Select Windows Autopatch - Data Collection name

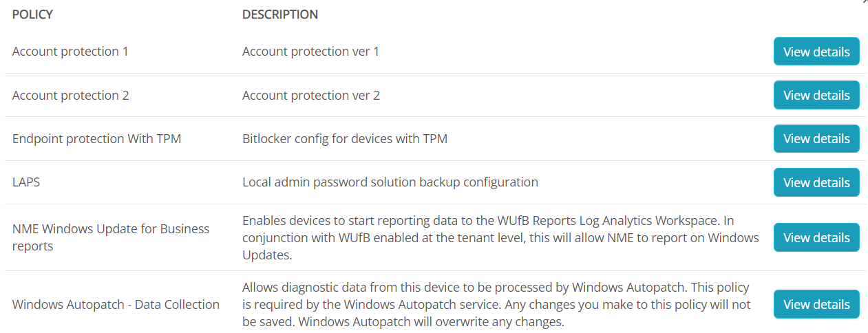click(x=116, y=304)
